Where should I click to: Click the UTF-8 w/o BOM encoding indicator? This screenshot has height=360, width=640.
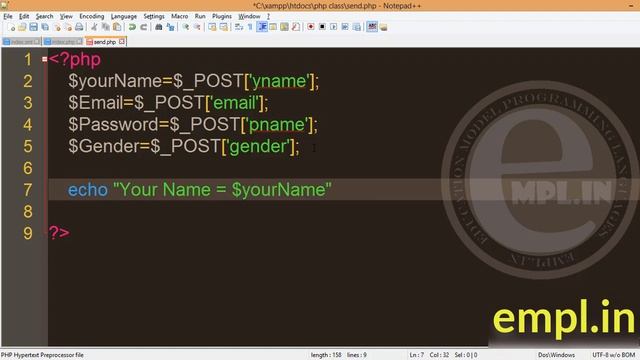click(614, 355)
